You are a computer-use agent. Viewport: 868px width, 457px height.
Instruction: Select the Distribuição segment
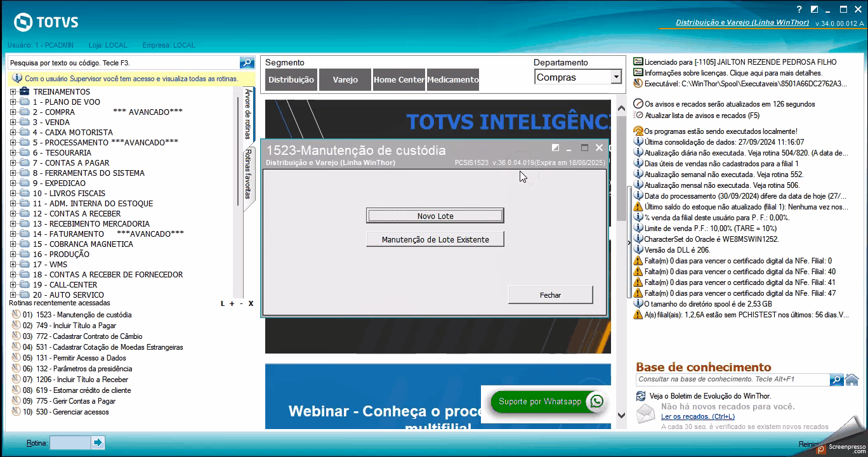291,80
